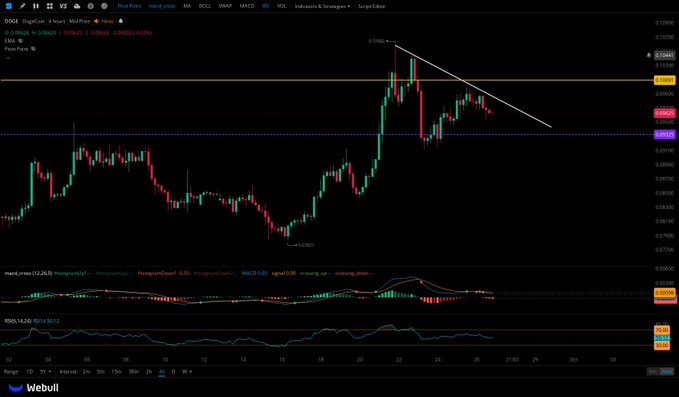Toggle the MA indicator
This screenshot has height=397, width=679.
click(187, 6)
